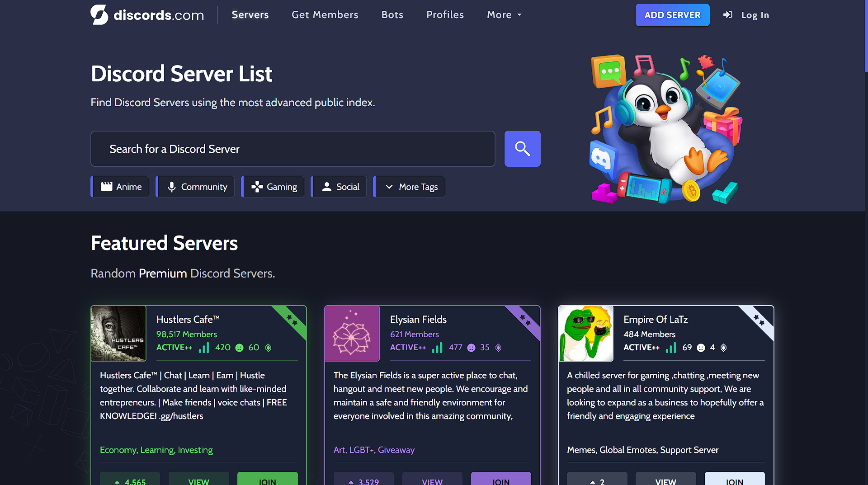View the Empire Of LaTz server page

tap(666, 479)
